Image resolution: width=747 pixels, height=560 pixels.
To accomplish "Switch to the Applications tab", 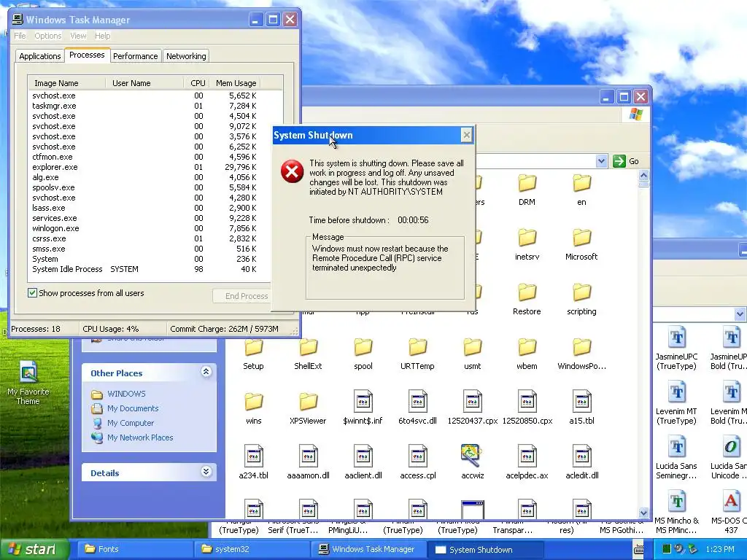I will click(40, 56).
